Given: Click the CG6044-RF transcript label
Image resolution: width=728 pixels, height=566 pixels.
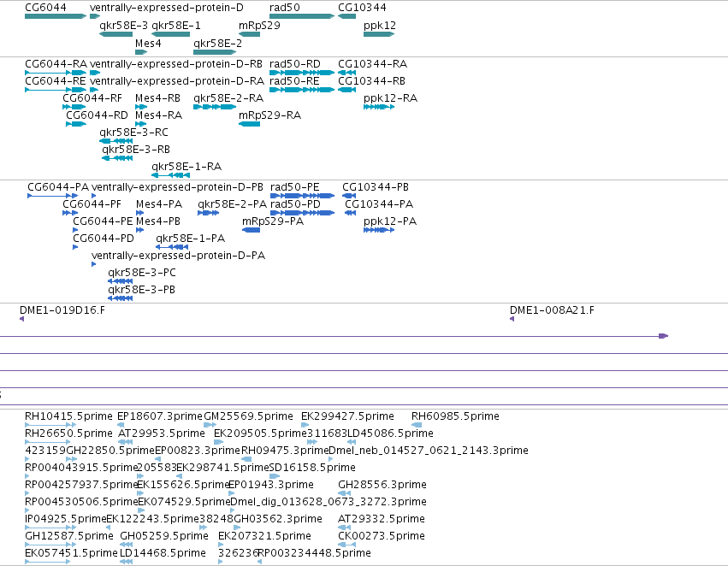Looking at the screenshot, I should [92, 97].
